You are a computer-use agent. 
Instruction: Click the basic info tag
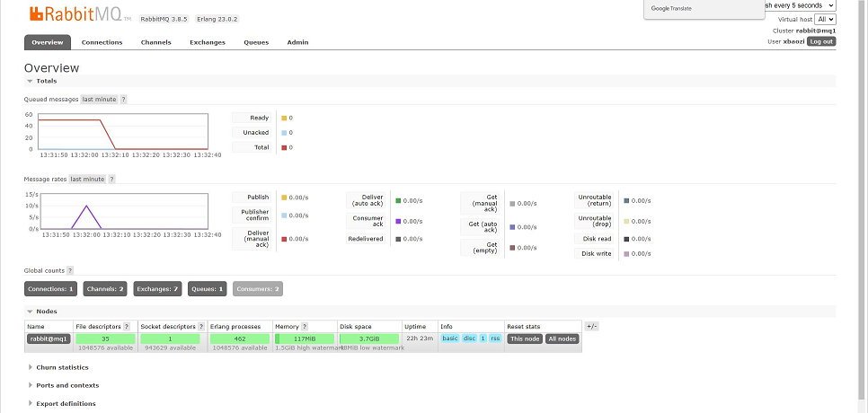pyautogui.click(x=450, y=338)
